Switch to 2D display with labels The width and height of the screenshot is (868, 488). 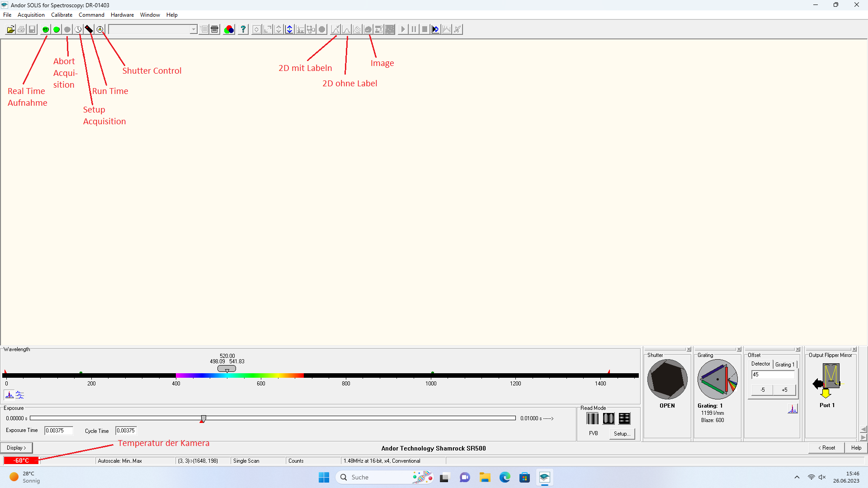click(x=335, y=29)
